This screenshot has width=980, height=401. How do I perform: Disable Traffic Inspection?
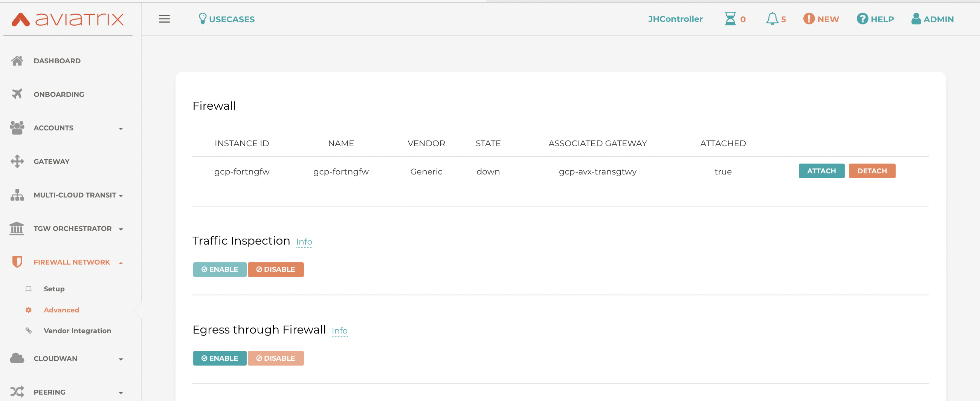tap(275, 269)
